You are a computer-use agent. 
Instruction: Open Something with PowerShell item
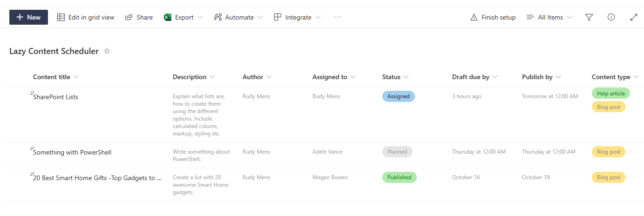72,152
